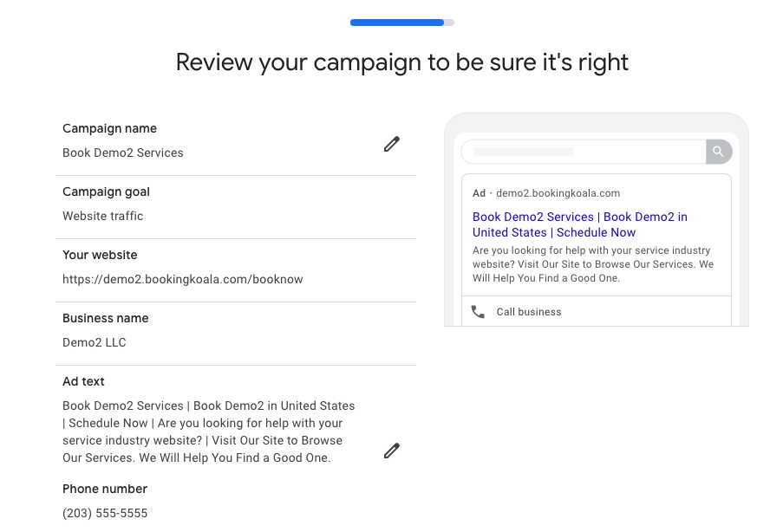Image resolution: width=783 pixels, height=532 pixels.
Task: Click the "Review your campaign" page heading
Action: (401, 62)
